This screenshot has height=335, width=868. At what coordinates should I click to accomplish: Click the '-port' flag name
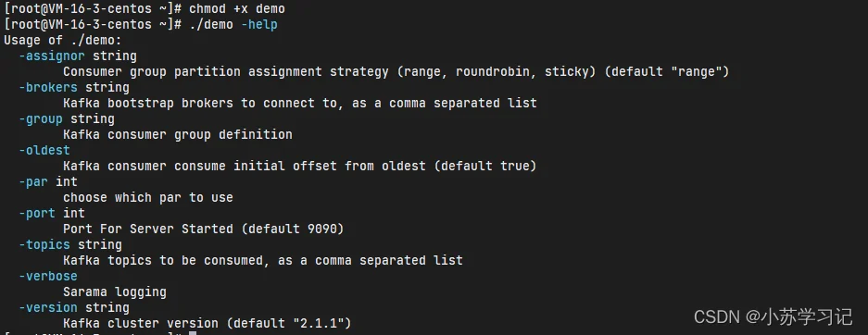37,214
